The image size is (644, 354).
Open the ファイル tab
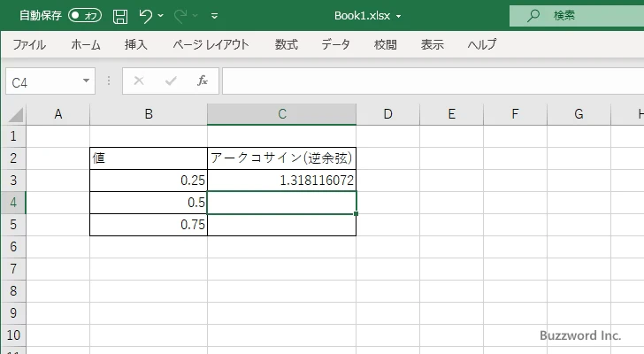(x=29, y=44)
